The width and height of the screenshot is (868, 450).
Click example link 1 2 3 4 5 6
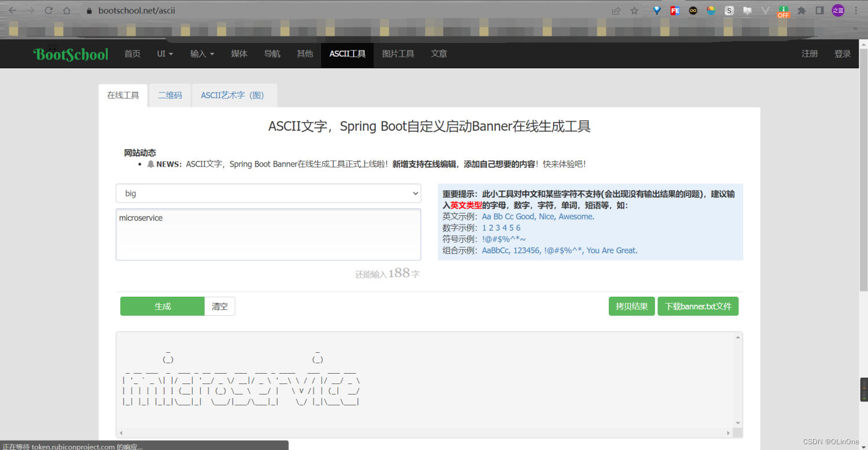point(501,228)
